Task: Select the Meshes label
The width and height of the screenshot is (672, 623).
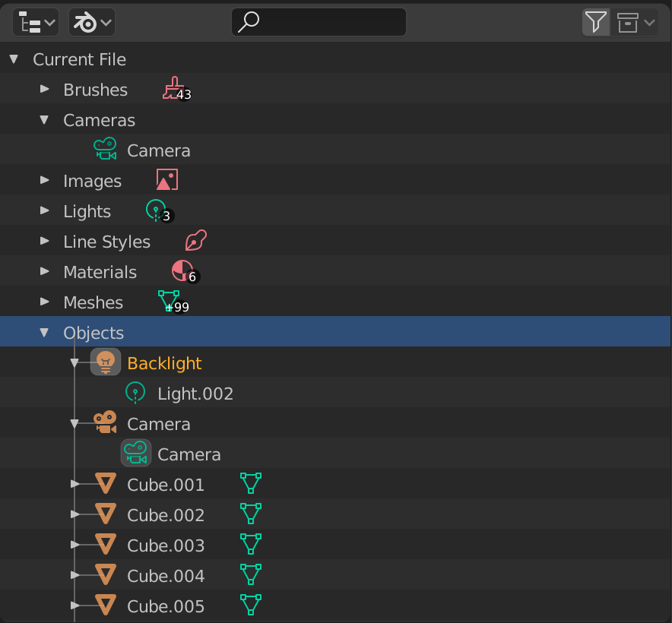Action: click(93, 303)
